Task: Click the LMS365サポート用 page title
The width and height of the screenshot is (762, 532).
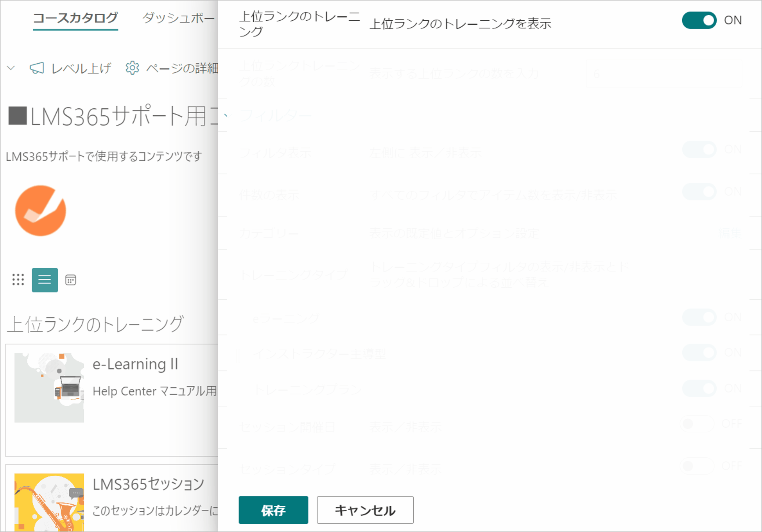Action: pos(113,116)
